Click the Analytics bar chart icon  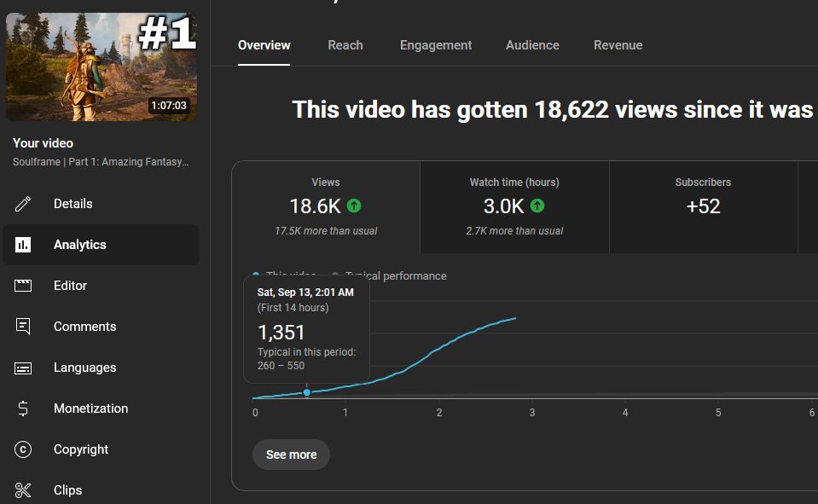[23, 245]
